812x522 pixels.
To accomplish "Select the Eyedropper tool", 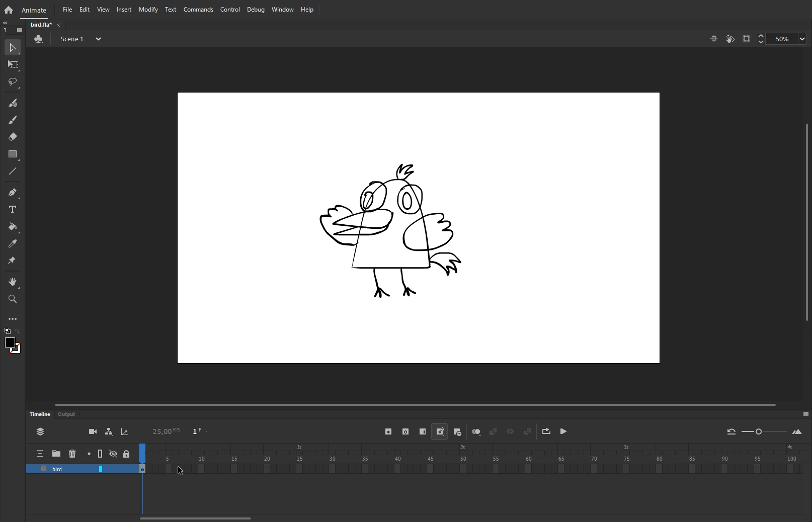I will [x=13, y=244].
